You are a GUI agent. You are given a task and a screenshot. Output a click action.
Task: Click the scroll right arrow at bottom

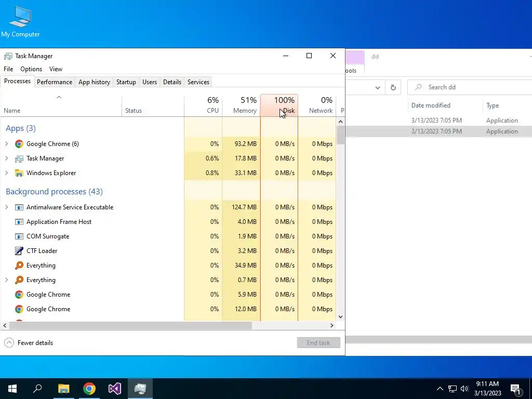click(x=332, y=325)
